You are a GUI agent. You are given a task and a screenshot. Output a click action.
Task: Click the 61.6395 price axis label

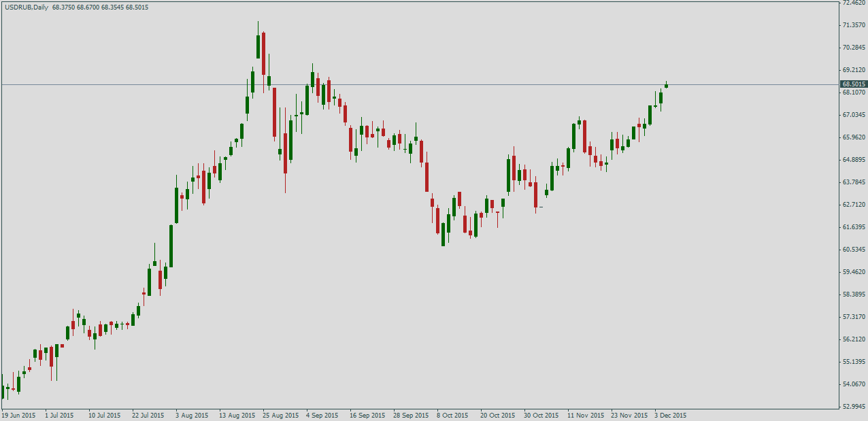pos(853,227)
